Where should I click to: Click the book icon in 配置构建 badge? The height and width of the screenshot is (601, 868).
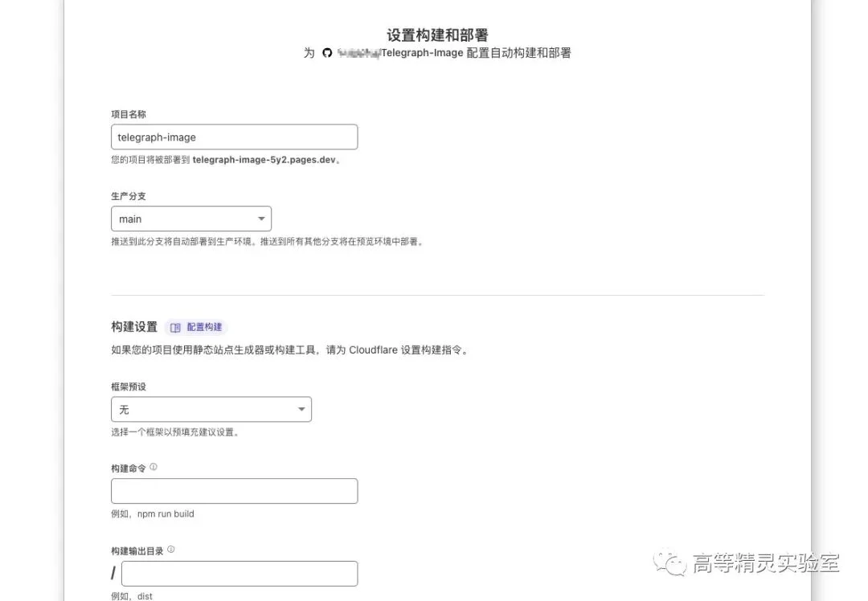click(175, 328)
